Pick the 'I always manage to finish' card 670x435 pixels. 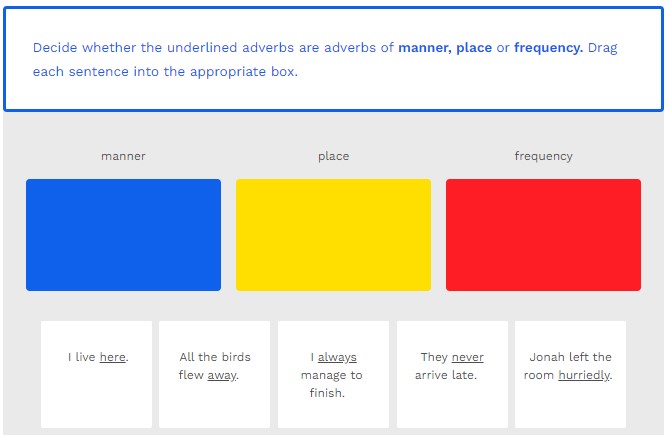pyautogui.click(x=333, y=374)
